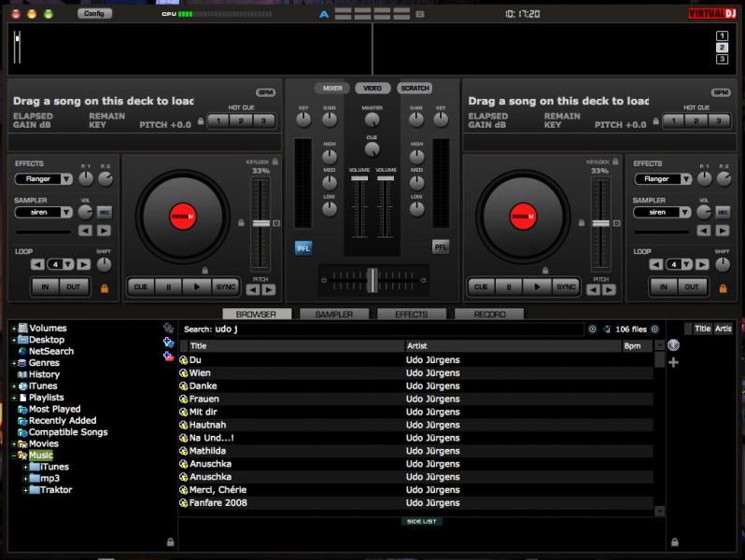Toggle right deck smart loop lock
This screenshot has width=745, height=560.
723,288
